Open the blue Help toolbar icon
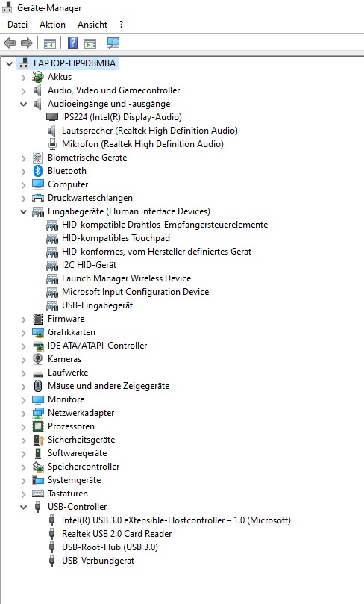 [x=72, y=43]
